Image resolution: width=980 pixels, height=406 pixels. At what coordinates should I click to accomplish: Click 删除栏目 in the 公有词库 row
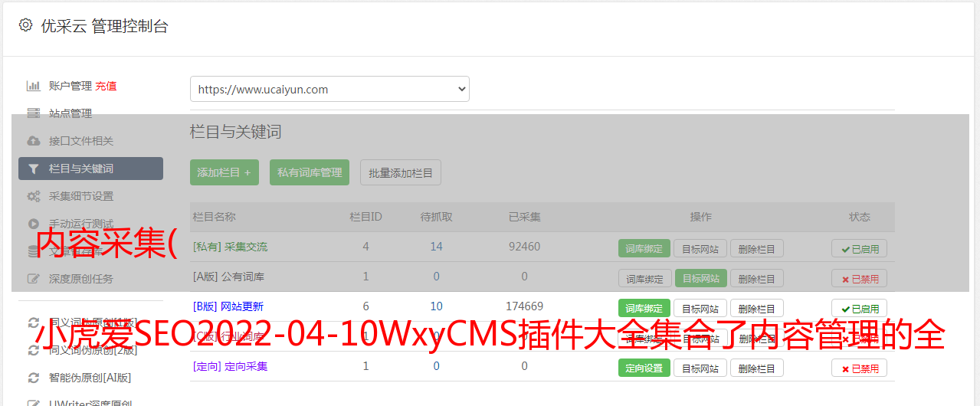click(x=757, y=278)
